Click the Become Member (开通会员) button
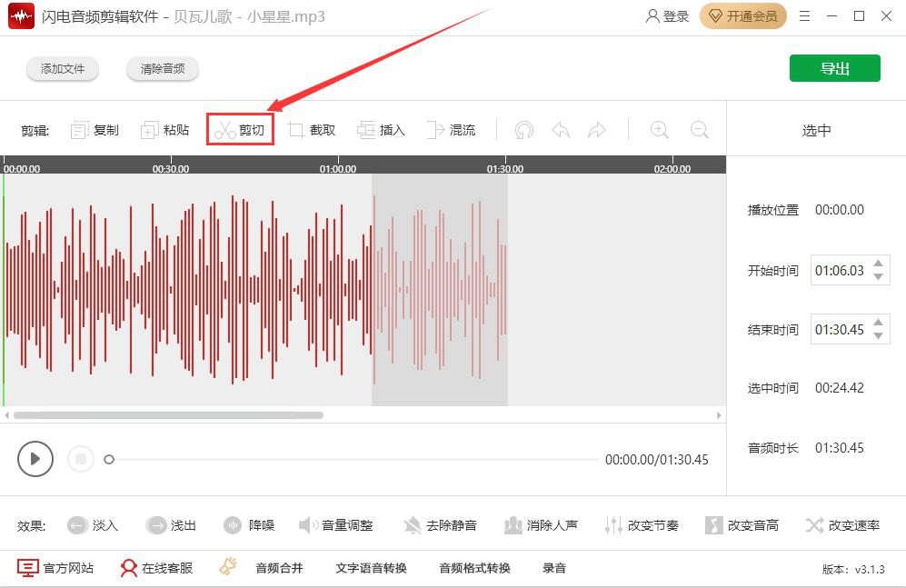The width and height of the screenshot is (906, 588). click(x=743, y=16)
